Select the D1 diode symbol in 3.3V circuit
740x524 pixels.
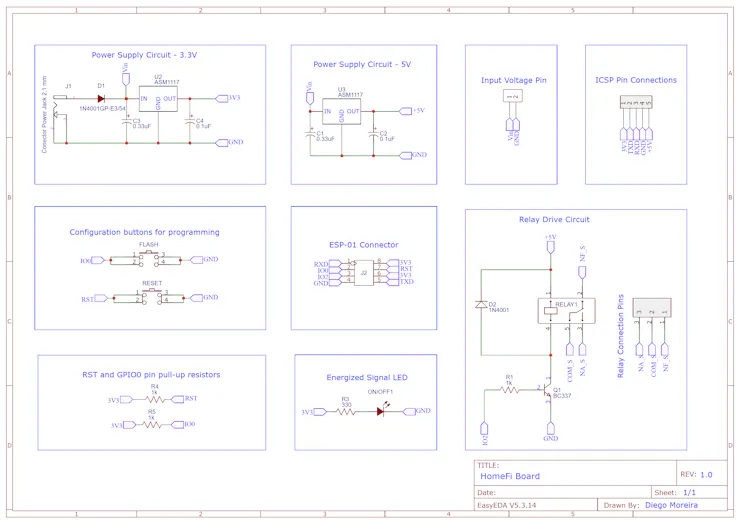(x=101, y=99)
